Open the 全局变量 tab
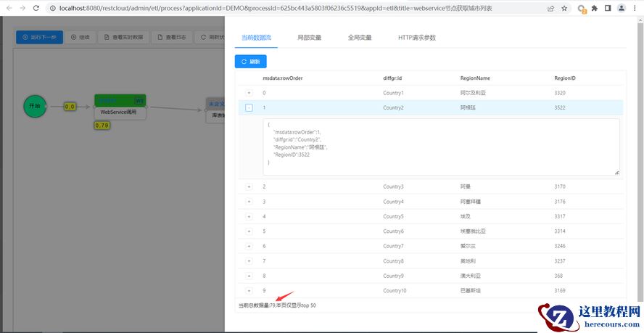The image size is (644, 333). pyautogui.click(x=360, y=37)
